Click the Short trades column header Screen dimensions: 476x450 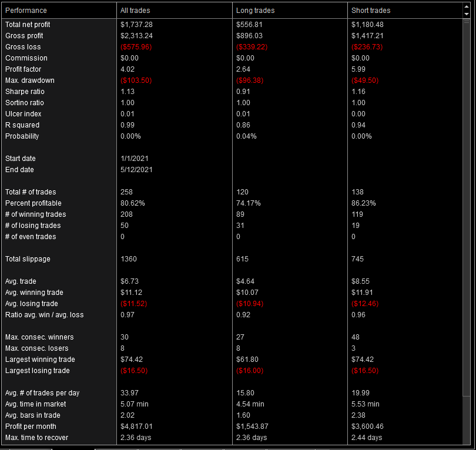tap(371, 11)
